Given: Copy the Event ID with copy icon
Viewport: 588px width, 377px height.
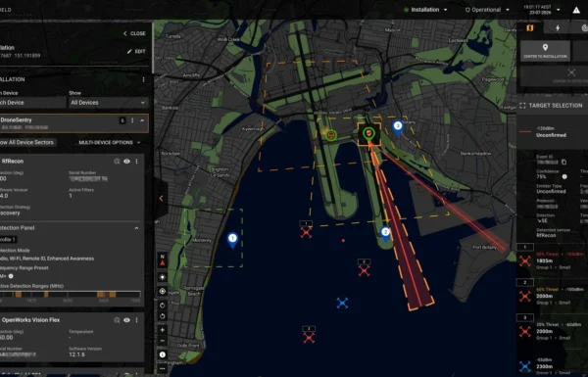Looking at the screenshot, I should pyautogui.click(x=563, y=163).
